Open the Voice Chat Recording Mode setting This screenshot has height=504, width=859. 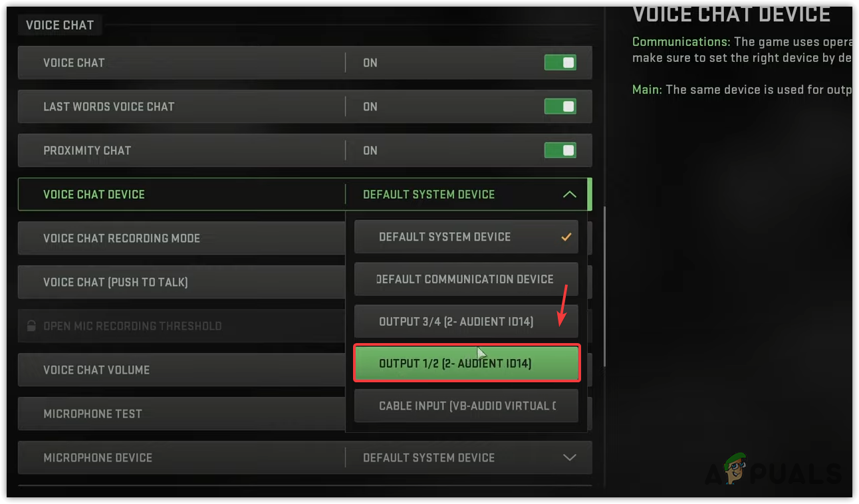point(122,238)
